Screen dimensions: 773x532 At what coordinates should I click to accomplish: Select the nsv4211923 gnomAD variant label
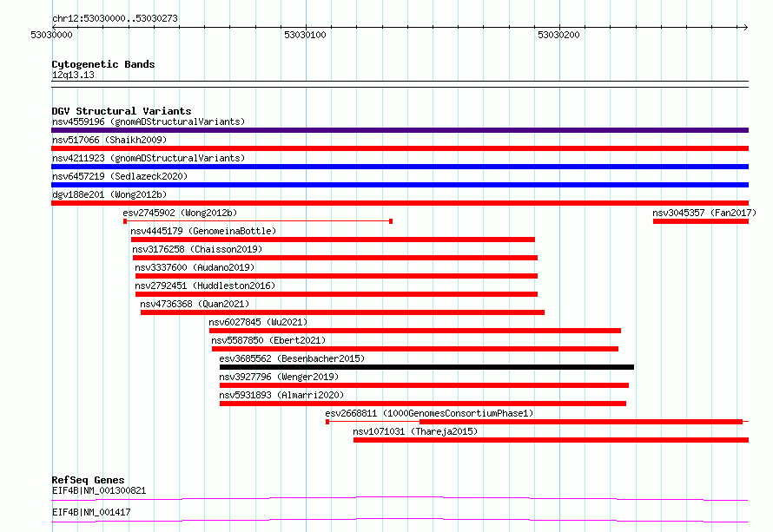point(149,158)
